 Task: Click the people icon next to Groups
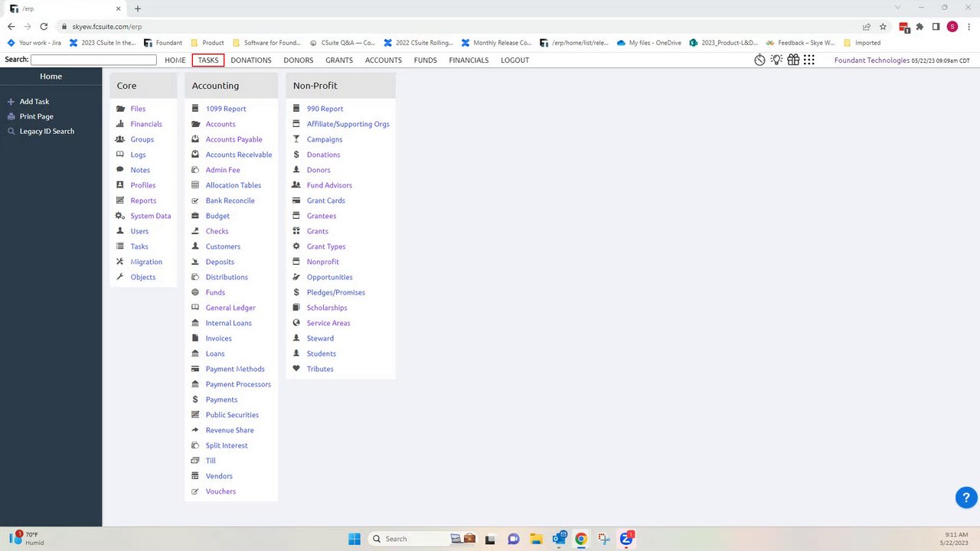pyautogui.click(x=120, y=139)
